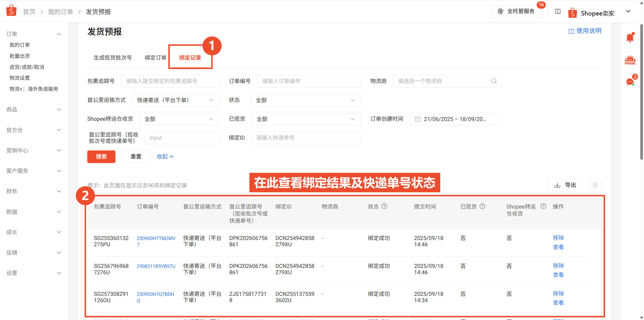The image size is (644, 320).
Task: Click binding ID DCN2551375593602U cell
Action: [295, 297]
